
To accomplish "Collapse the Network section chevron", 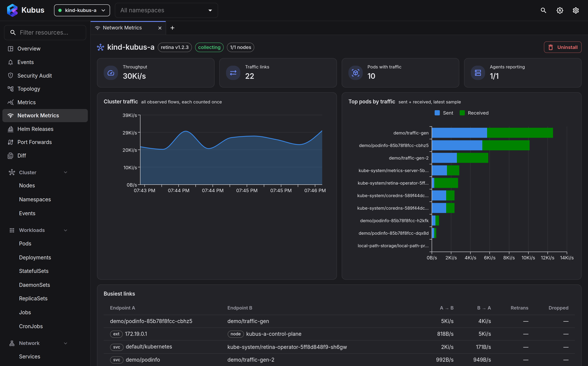I will click(x=66, y=343).
